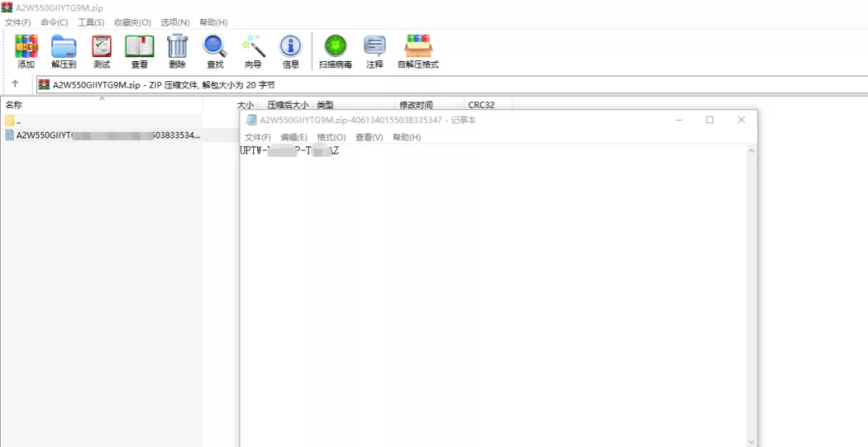
Task: Open Notepad File (文件) menu
Action: coord(258,137)
